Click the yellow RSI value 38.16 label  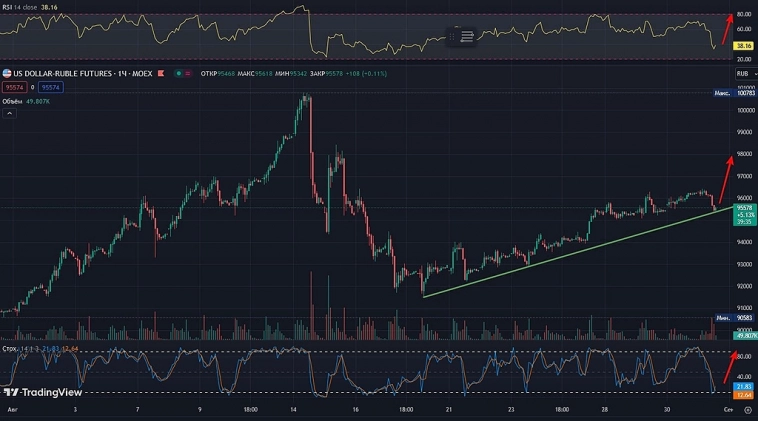[743, 46]
